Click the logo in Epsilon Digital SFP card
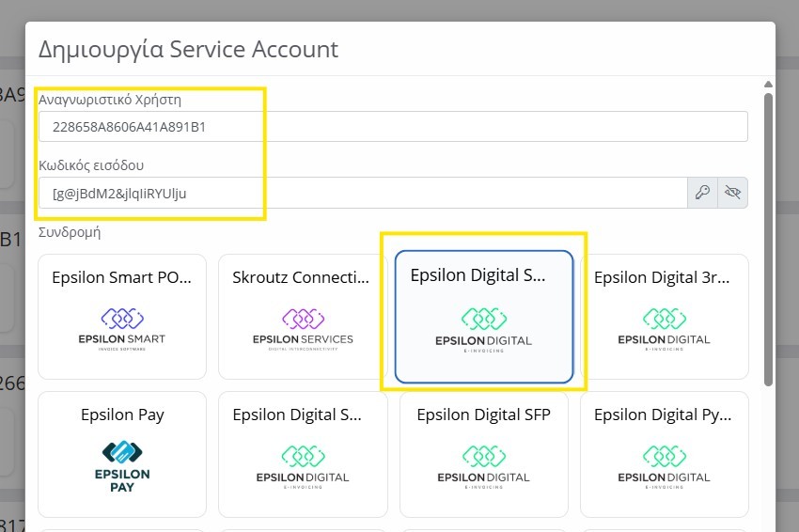This screenshot has height=532, width=799. [483, 465]
